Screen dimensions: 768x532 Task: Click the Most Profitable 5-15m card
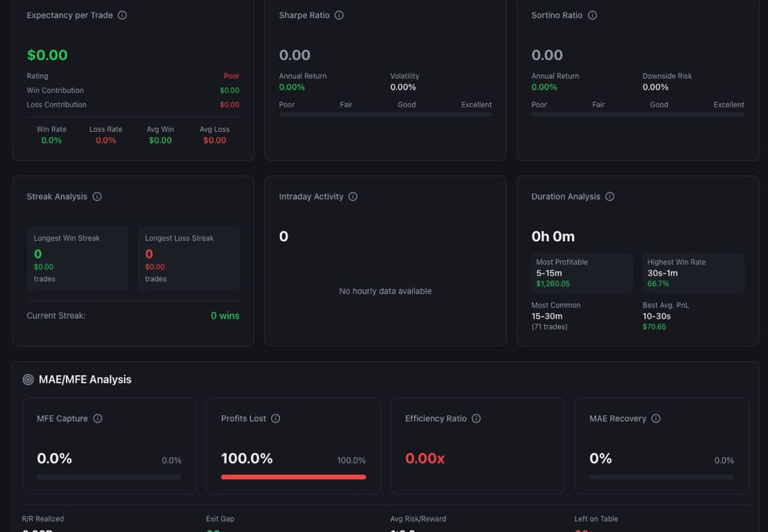click(x=582, y=274)
